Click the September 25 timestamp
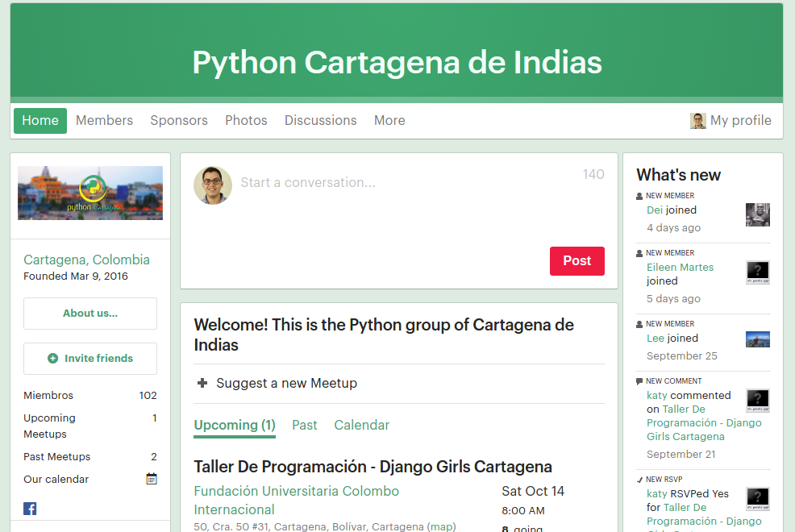795x532 pixels. coord(681,356)
